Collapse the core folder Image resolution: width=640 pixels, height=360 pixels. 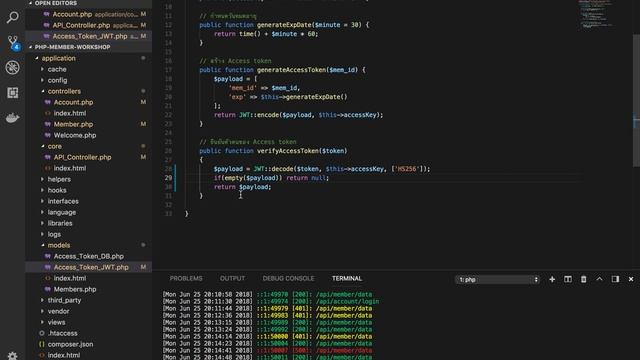[89, 146]
